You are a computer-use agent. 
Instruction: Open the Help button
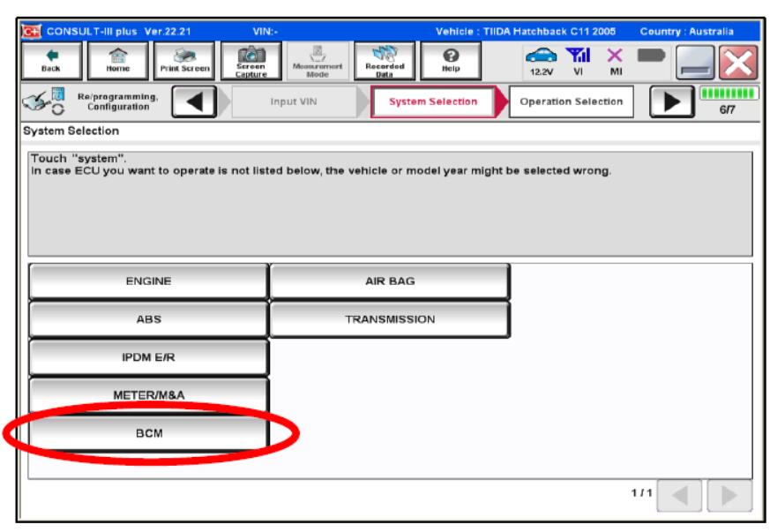pos(451,61)
